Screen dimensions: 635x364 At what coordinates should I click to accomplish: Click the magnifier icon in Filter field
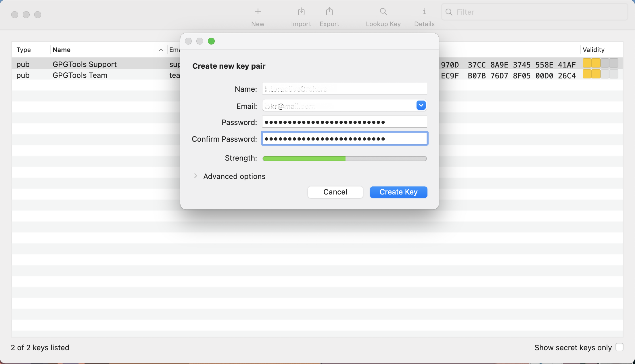point(449,12)
